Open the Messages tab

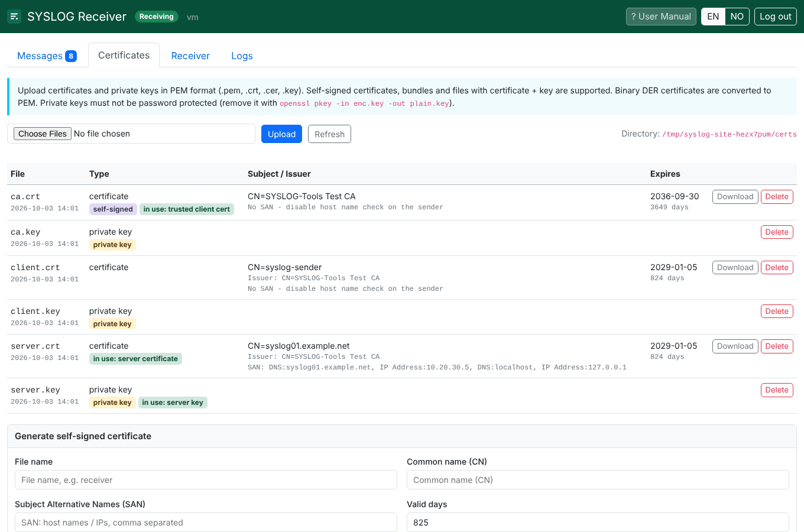47,56
